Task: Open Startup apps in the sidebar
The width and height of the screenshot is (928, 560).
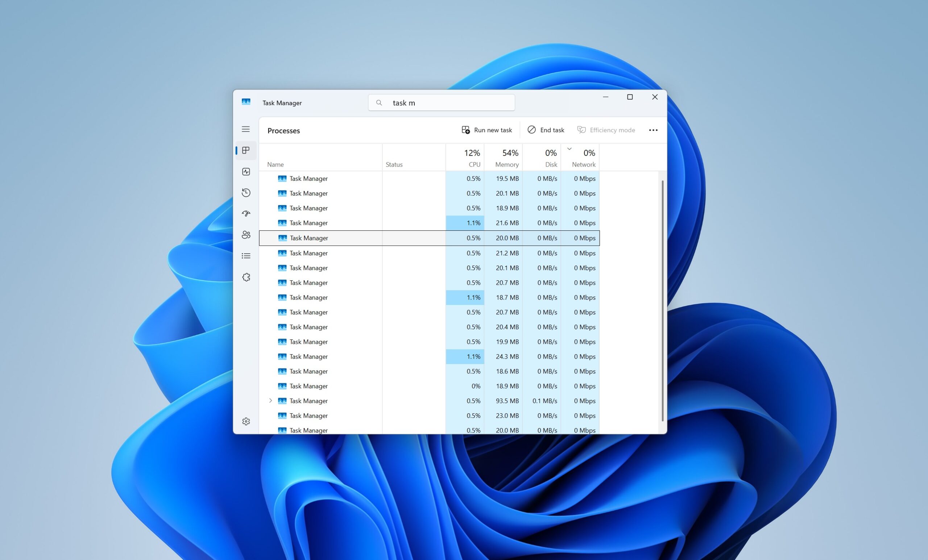Action: [246, 213]
